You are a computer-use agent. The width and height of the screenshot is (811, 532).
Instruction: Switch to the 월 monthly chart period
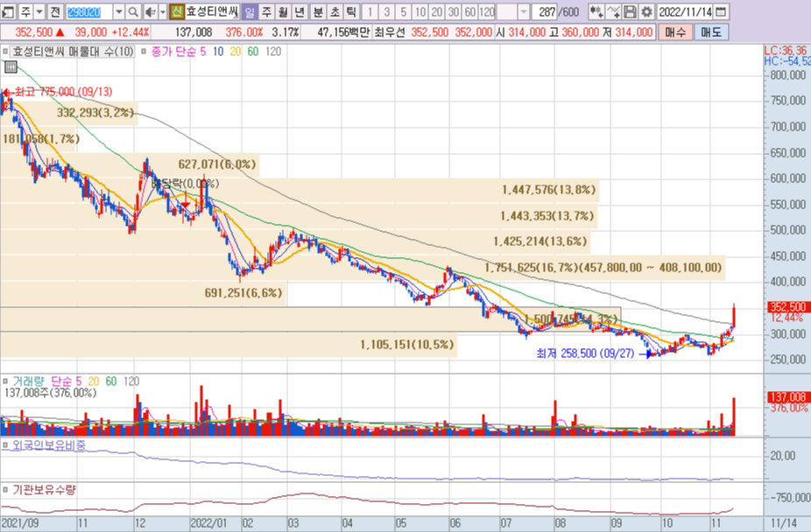(x=283, y=11)
